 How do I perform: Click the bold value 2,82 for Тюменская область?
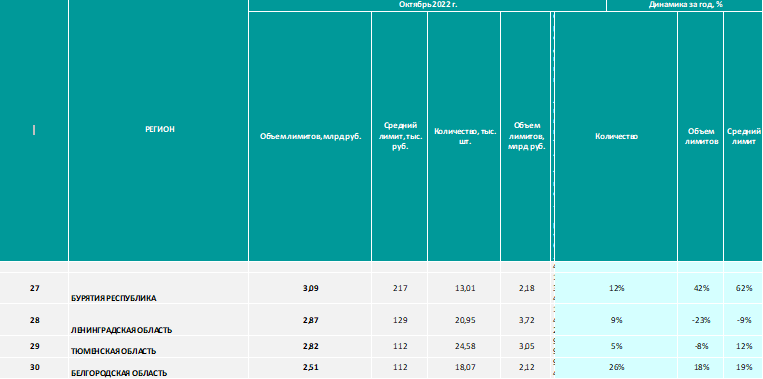point(310,346)
